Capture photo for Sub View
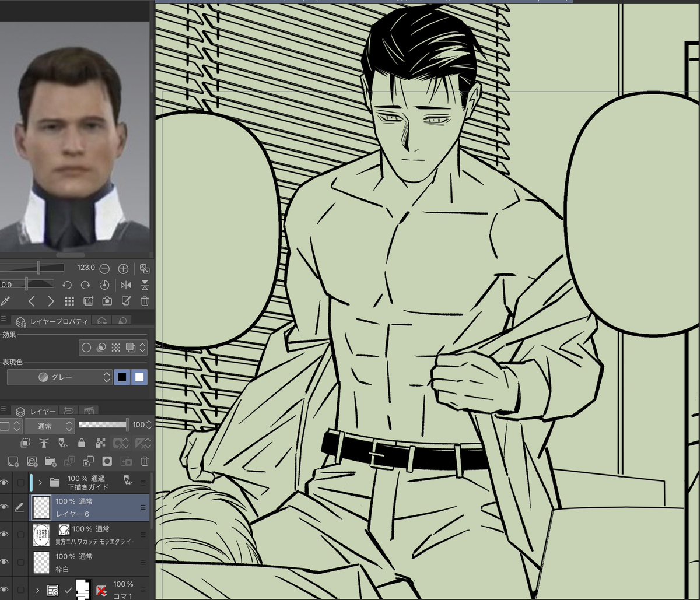Screen dimensions: 700x600 pos(107,301)
